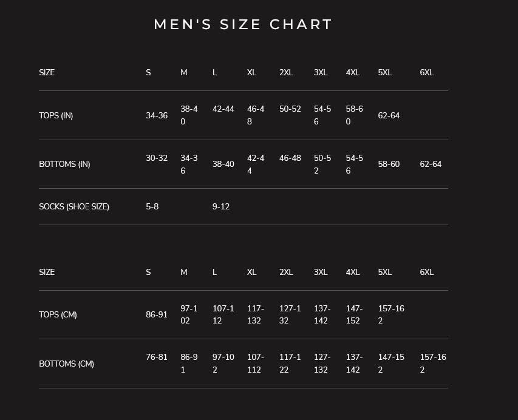The width and height of the screenshot is (518, 420).
Task: Click the 2XL header in the centimeters table
Action: [286, 272]
